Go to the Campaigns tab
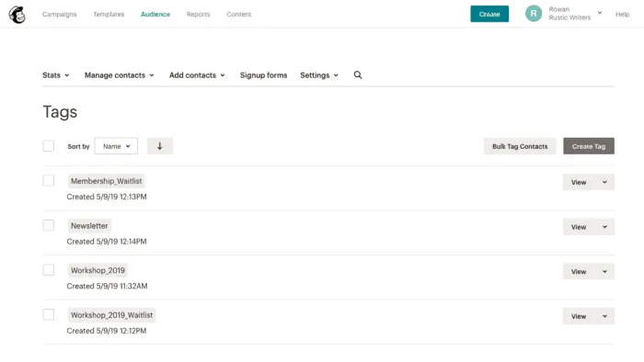The width and height of the screenshot is (644, 362). point(60,14)
